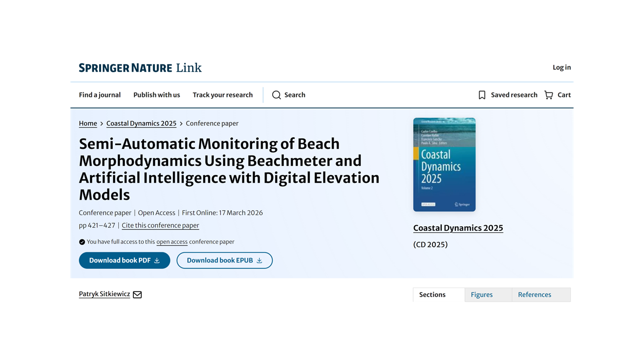Click the Saved research bookmark icon
The height and width of the screenshot is (362, 644).
tap(482, 95)
